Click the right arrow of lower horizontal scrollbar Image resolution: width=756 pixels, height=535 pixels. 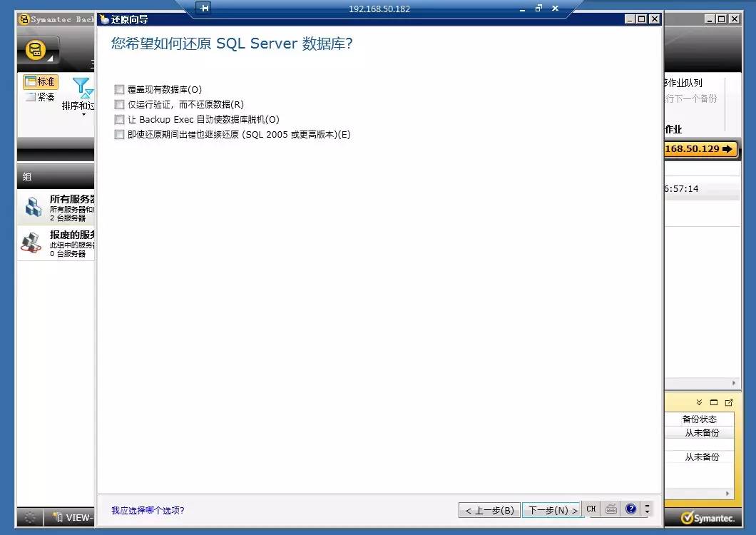tap(727, 494)
